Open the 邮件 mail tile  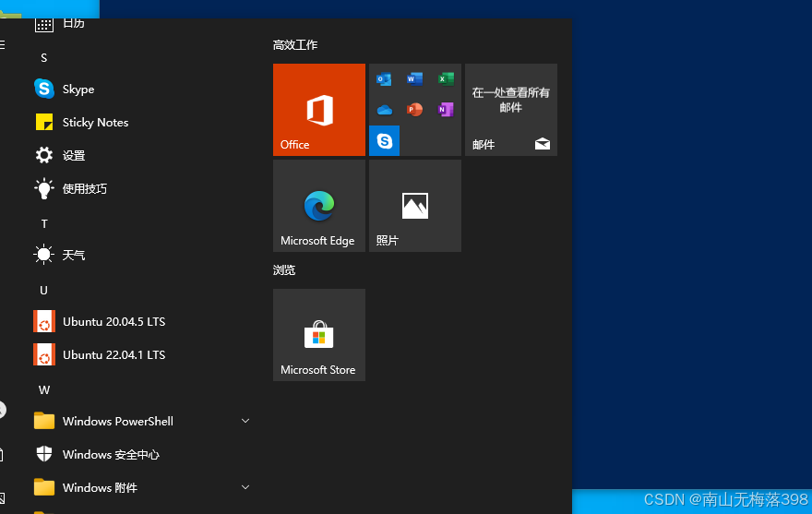tap(511, 110)
